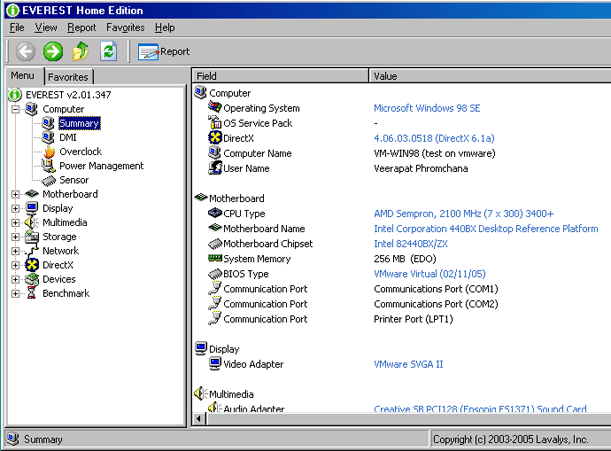Viewport: 611px width, 451px height.
Task: Collapse the Computer tree node
Action: (x=15, y=109)
